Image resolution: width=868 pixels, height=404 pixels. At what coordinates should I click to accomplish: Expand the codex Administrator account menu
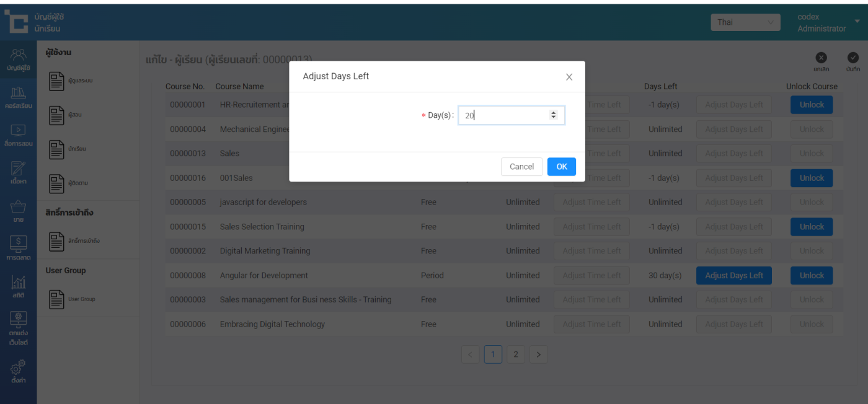click(857, 22)
